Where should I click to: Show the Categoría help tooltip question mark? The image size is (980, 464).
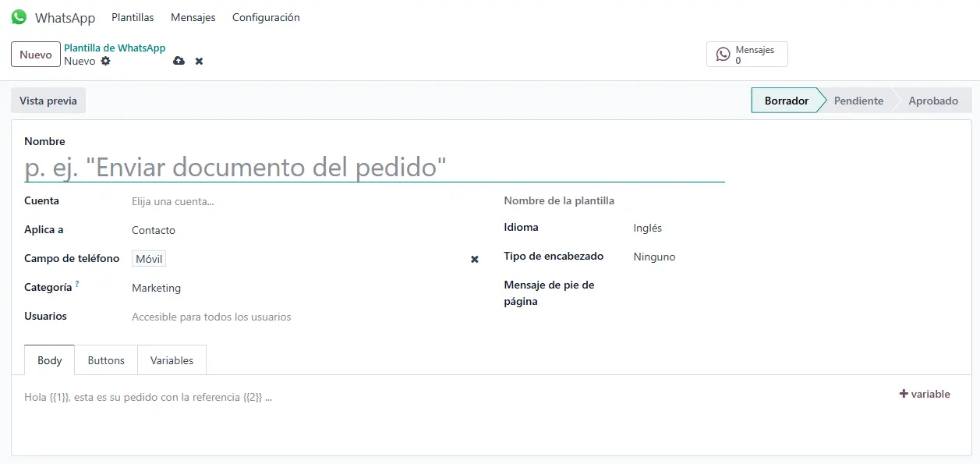tap(77, 285)
